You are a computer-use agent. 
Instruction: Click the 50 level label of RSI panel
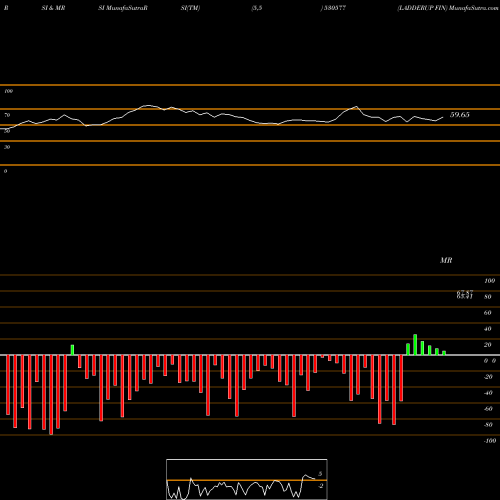[7, 131]
